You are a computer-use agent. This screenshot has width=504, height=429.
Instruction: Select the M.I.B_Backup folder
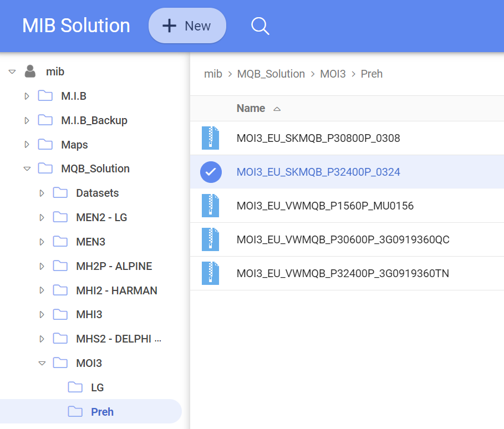click(x=94, y=120)
